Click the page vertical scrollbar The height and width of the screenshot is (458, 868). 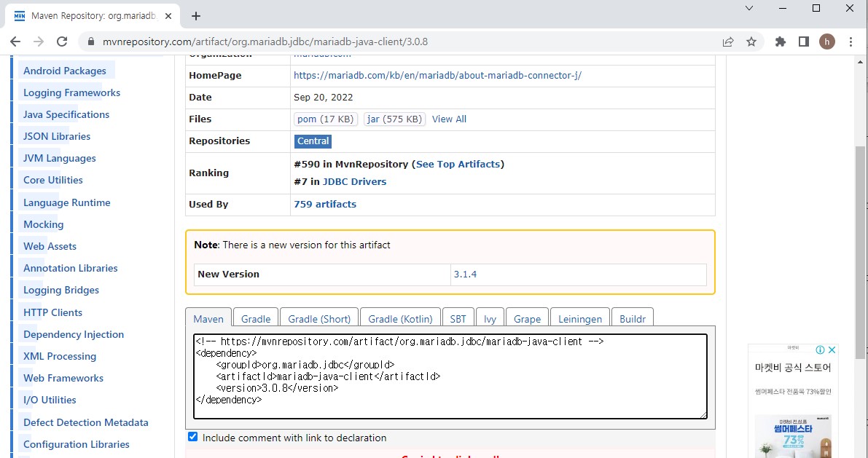[x=860, y=252]
